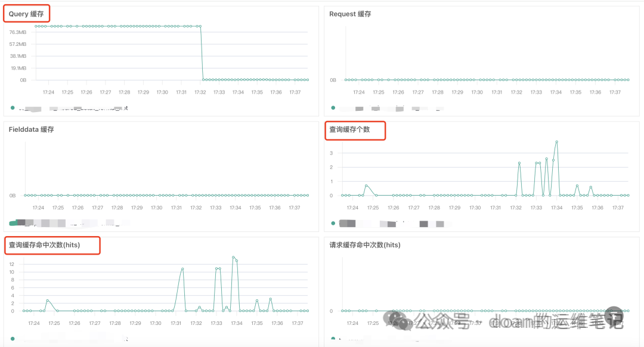Toggle the legend dot under 查询缓存命中次数(hits) chart
The image size is (644, 347).
13,339
